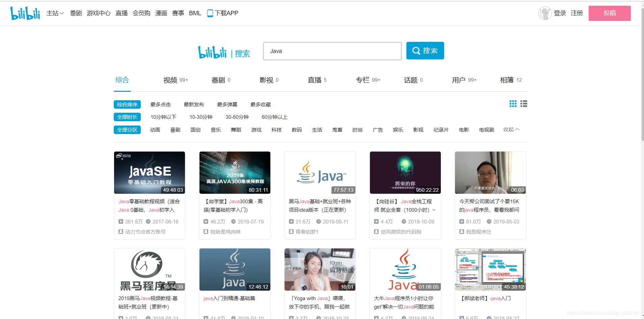
Task: Filter by 动画 category
Action: click(155, 130)
